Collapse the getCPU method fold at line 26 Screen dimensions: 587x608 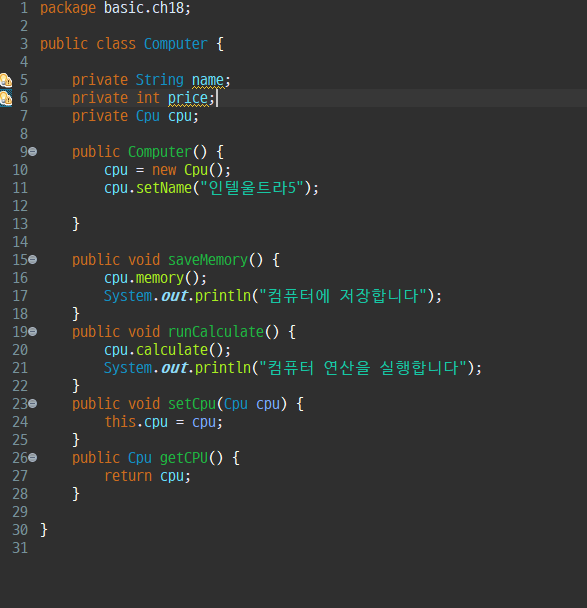pyautogui.click(x=33, y=458)
